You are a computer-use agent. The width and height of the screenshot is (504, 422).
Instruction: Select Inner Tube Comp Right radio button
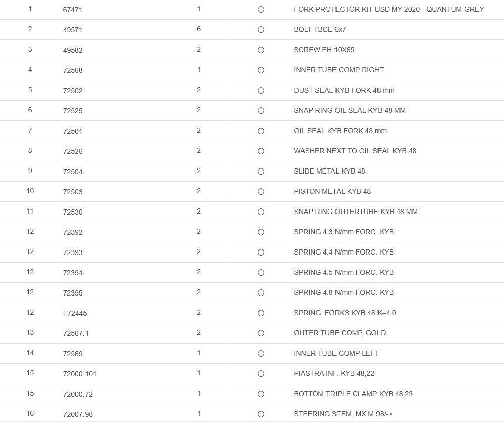(x=261, y=70)
